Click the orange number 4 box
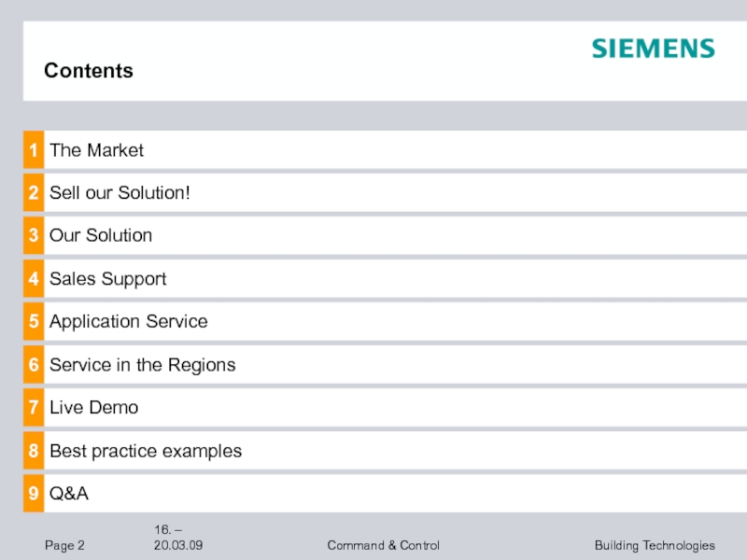Screen dimensions: 747x560 (x=34, y=278)
